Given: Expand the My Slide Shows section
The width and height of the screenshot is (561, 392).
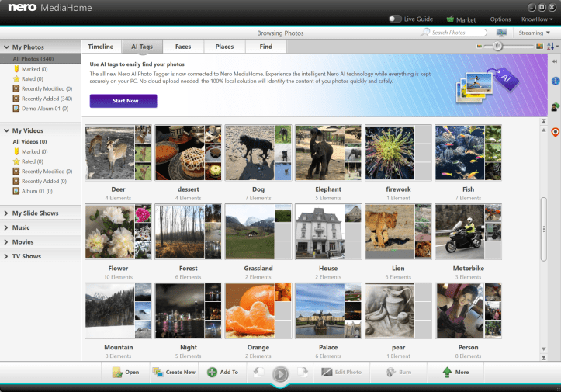Looking at the screenshot, I should [x=35, y=213].
